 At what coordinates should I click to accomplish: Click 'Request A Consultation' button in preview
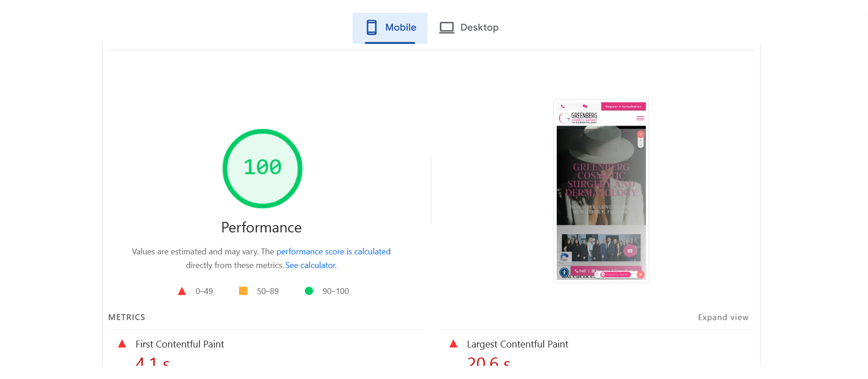[623, 106]
